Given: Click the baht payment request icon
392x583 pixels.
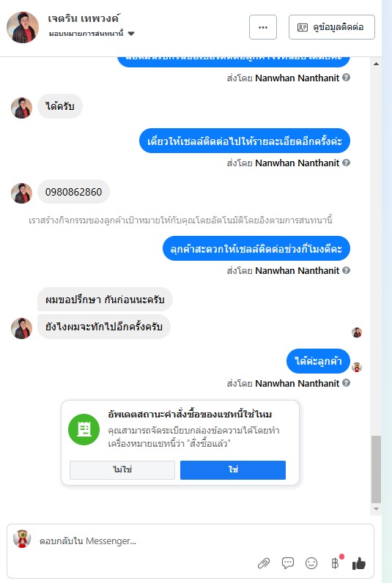Looking at the screenshot, I should pos(335,563).
